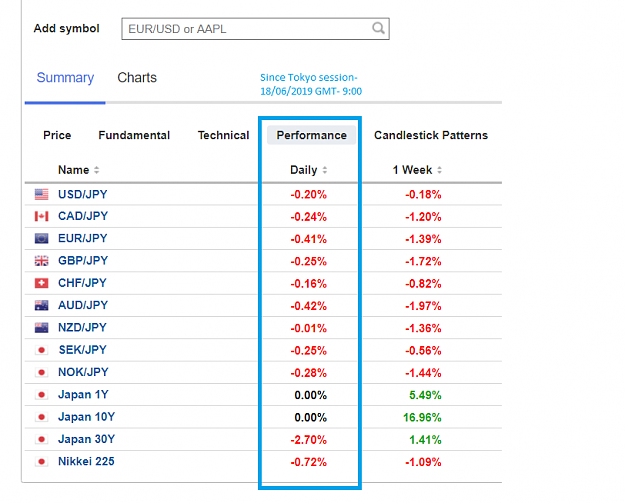Open the EUR/JPY instrument link
Image resolution: width=625 pixels, height=503 pixels.
coord(83,238)
